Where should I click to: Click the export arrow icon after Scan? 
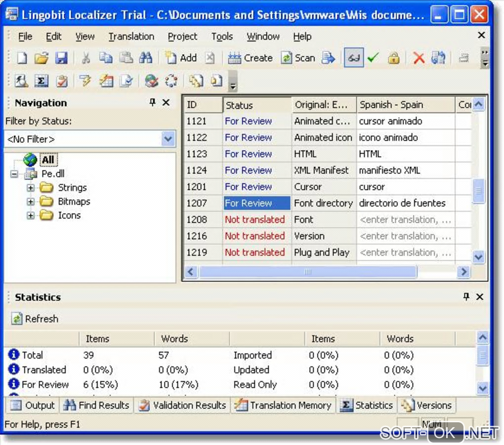point(328,58)
